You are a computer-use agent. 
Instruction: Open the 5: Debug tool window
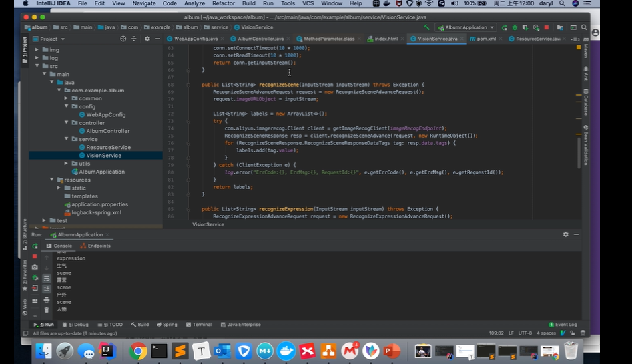coord(75,325)
